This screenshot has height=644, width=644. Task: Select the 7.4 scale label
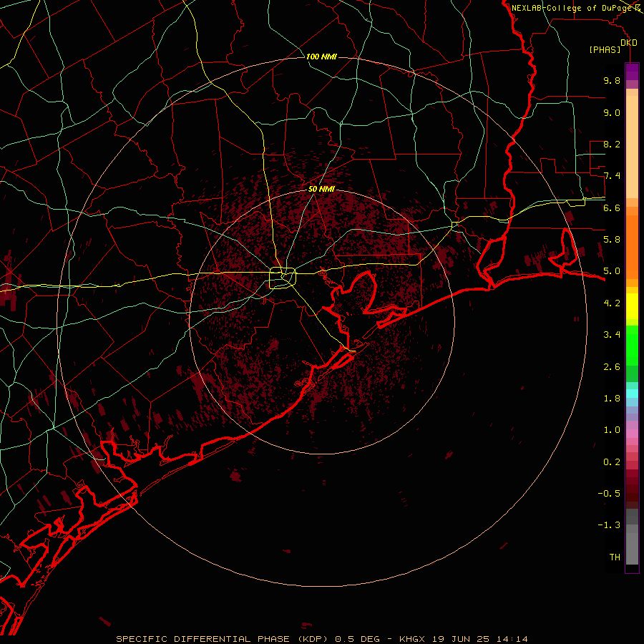pyautogui.click(x=612, y=176)
